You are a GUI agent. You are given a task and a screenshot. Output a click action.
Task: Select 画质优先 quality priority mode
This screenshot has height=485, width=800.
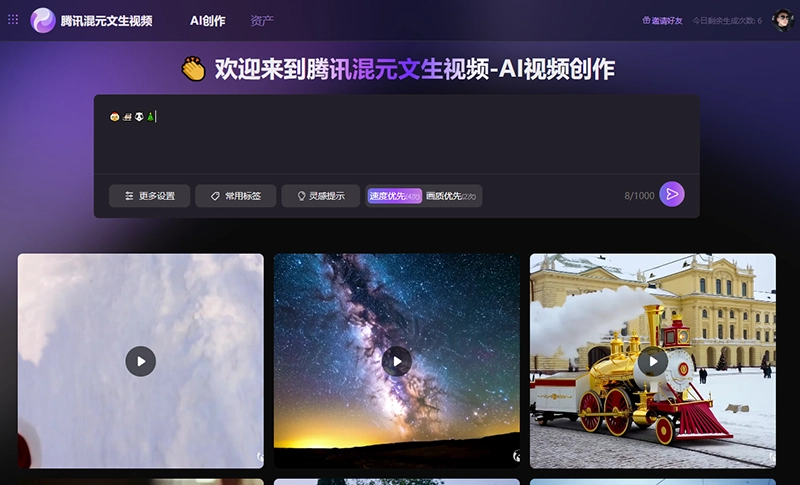[x=451, y=196]
